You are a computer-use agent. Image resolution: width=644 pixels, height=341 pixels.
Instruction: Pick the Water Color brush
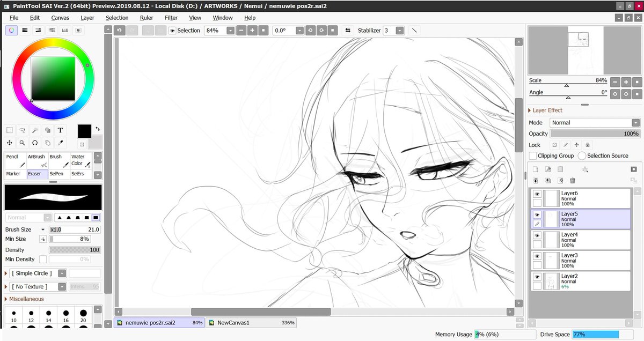[x=81, y=161]
